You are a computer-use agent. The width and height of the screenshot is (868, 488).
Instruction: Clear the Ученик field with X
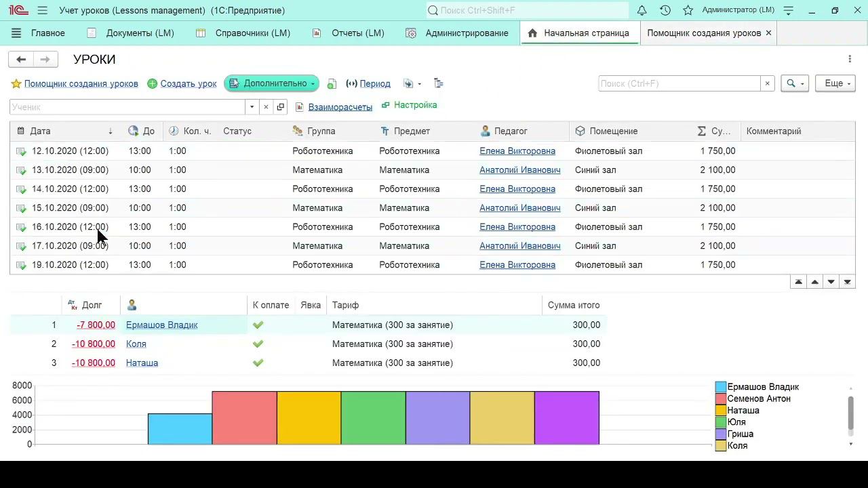[266, 107]
